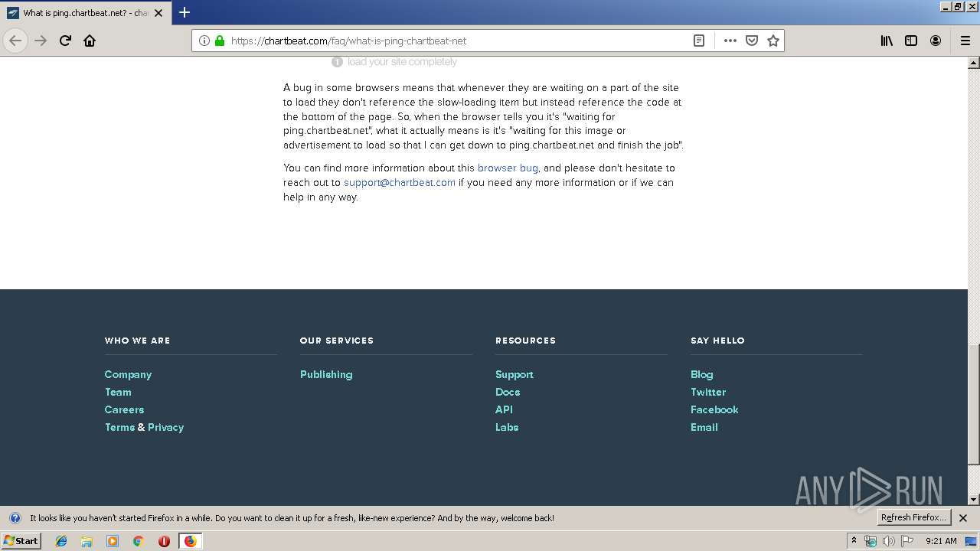Open the API resources link

tap(504, 409)
